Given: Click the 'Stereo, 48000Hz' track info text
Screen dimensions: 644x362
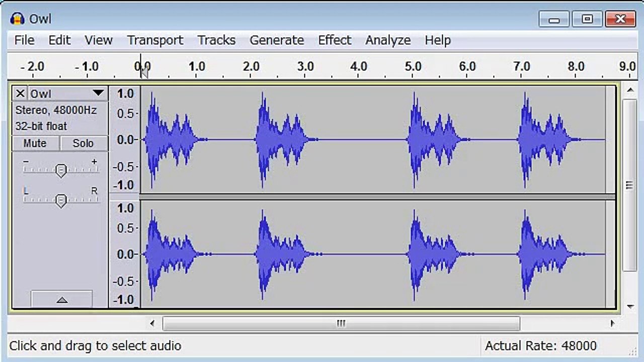Looking at the screenshot, I should (x=55, y=110).
